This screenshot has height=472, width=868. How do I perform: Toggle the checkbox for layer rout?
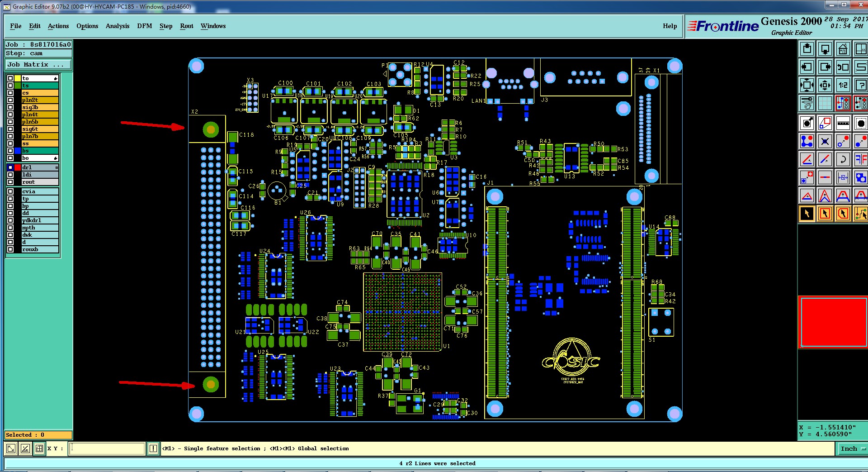(10, 182)
